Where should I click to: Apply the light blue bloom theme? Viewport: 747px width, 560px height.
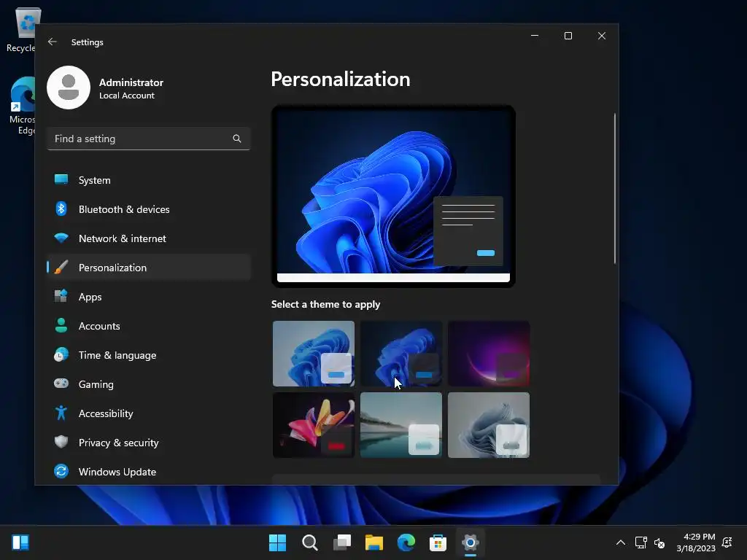pos(314,354)
